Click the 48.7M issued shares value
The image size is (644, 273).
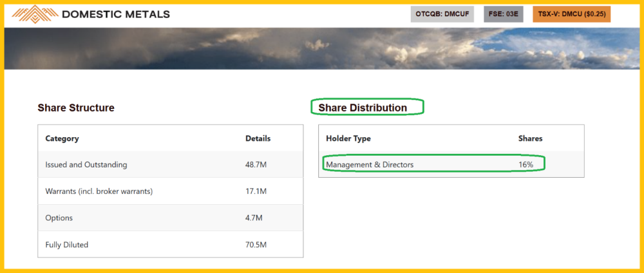click(256, 165)
